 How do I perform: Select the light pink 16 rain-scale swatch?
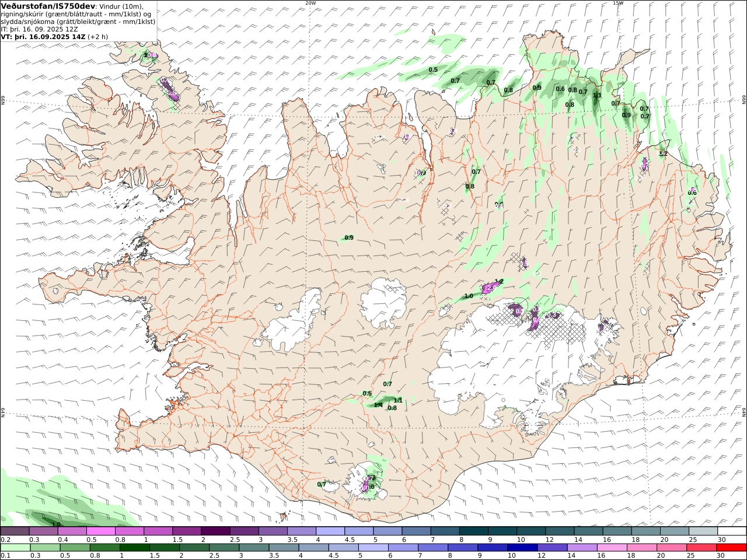612,548
